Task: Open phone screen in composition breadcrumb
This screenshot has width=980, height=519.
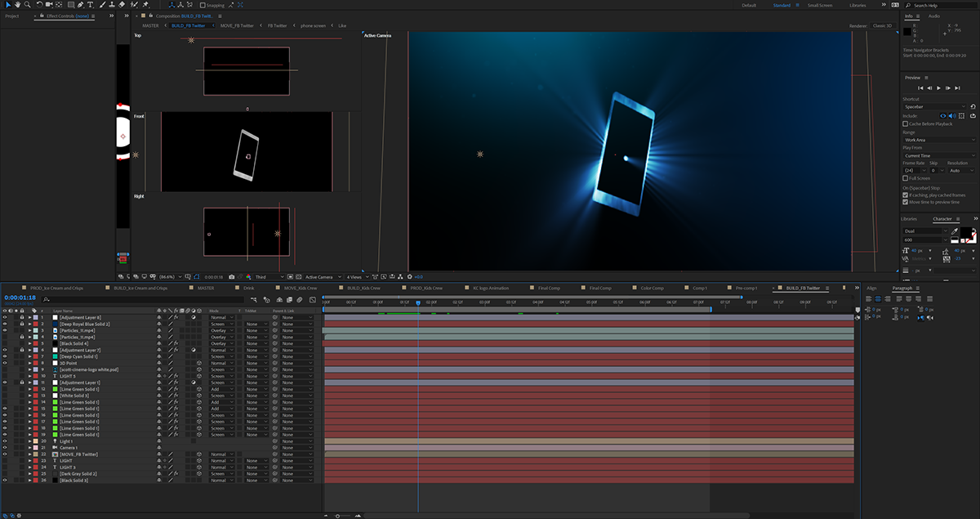Action: pyautogui.click(x=312, y=25)
